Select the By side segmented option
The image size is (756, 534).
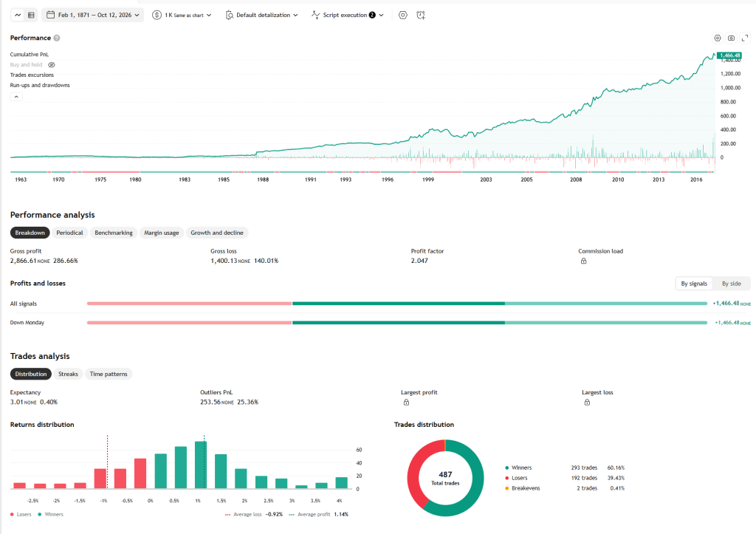click(x=732, y=284)
